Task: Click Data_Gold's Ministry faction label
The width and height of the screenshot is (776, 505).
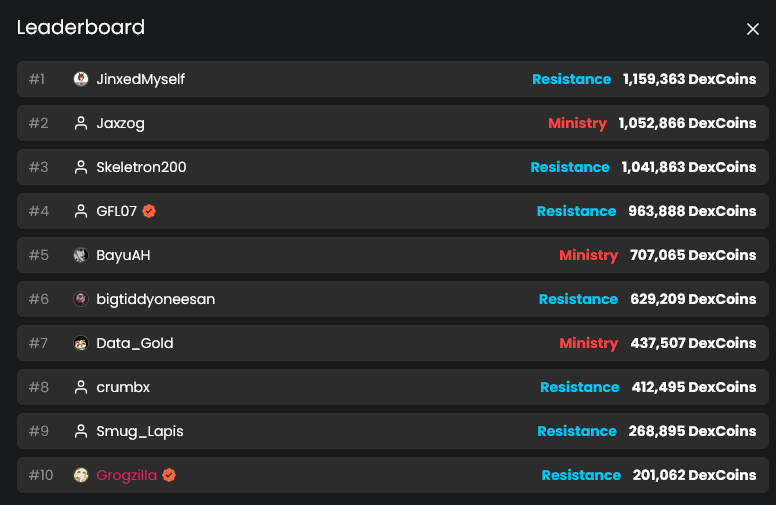Action: click(588, 343)
